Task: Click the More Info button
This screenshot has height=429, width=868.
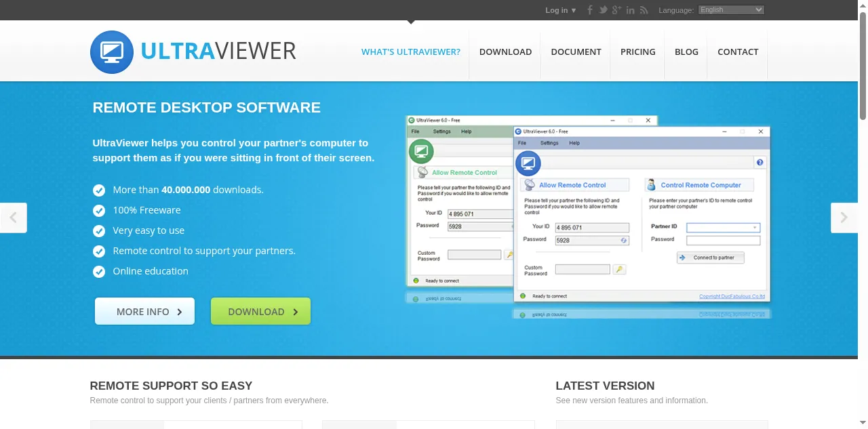Action: [x=144, y=312]
